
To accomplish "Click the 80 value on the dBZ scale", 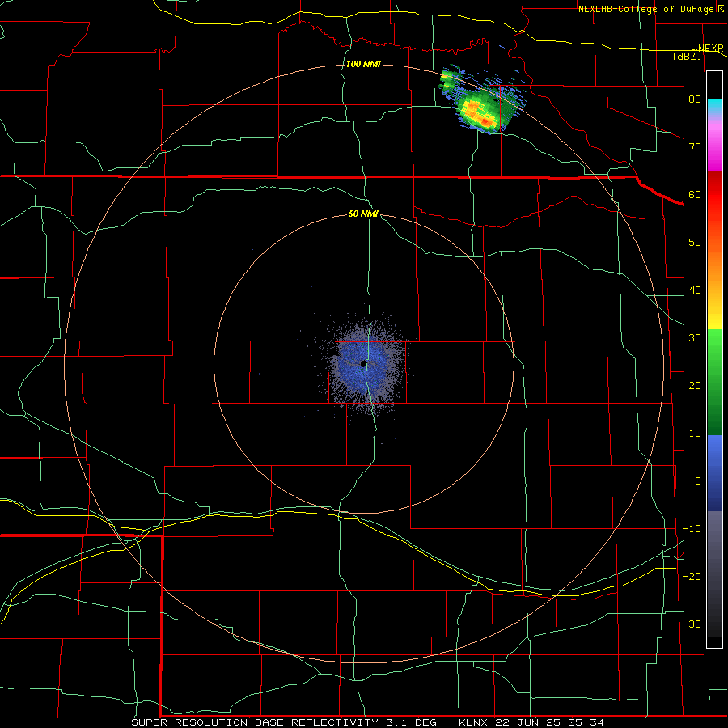I will pos(695,99).
